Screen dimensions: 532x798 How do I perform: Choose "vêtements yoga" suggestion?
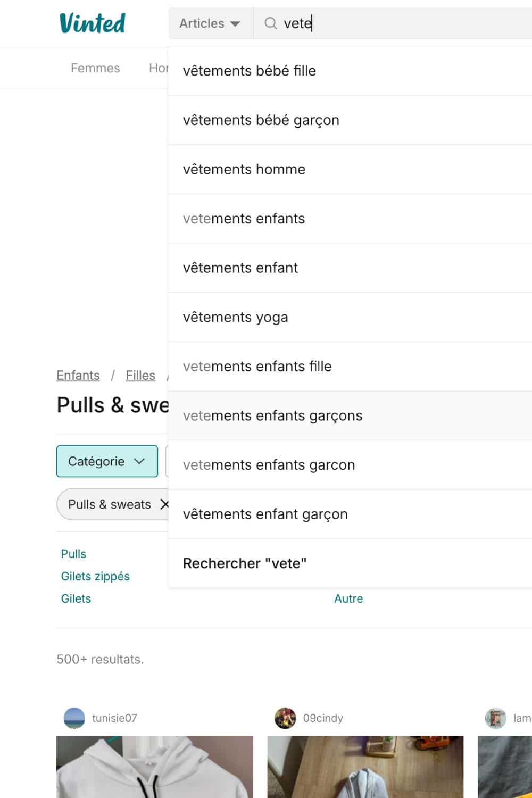coord(236,317)
